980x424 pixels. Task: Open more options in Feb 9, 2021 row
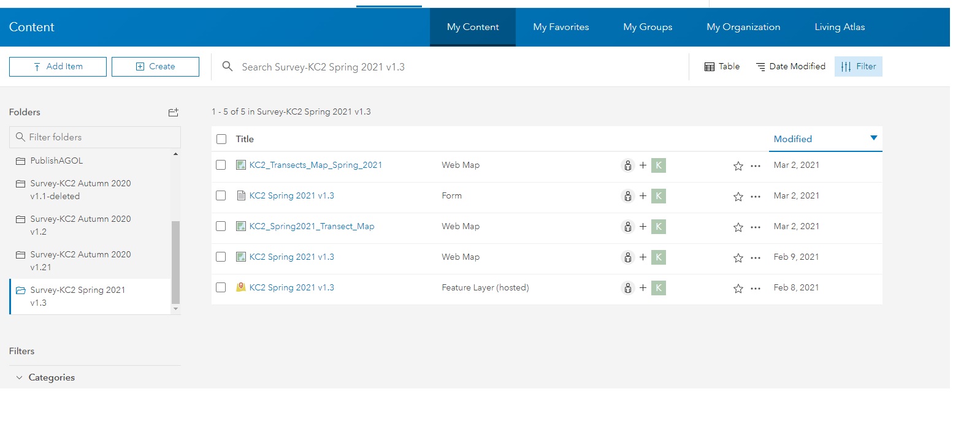click(756, 258)
